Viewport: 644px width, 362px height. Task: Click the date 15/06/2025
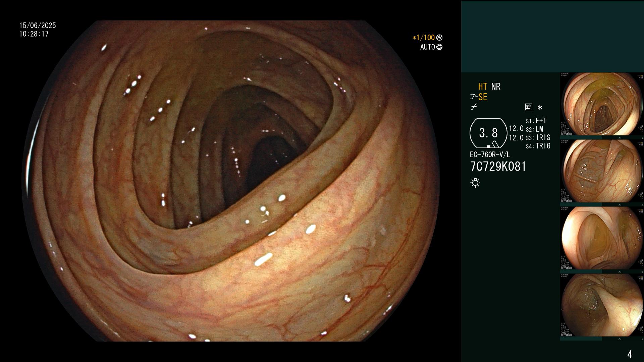(38, 25)
